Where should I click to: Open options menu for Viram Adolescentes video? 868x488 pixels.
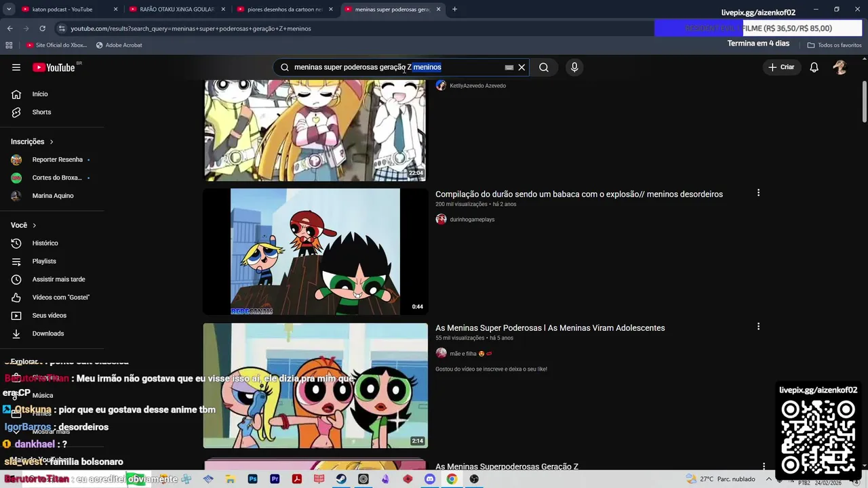(x=758, y=327)
